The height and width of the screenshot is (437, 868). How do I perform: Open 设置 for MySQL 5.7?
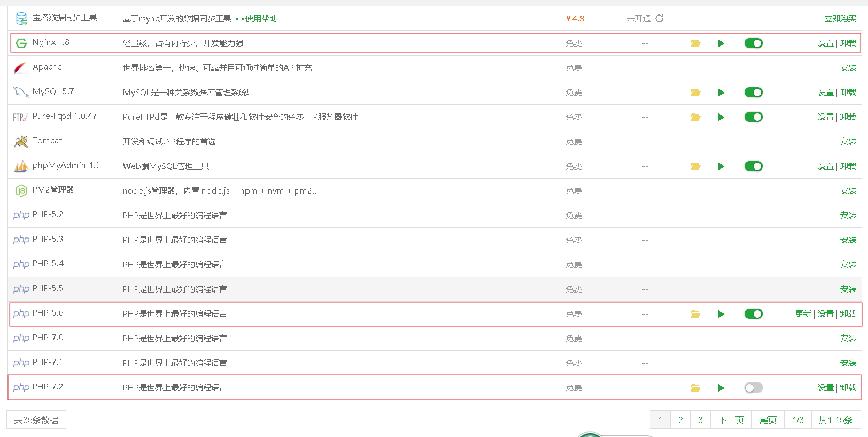(x=825, y=93)
